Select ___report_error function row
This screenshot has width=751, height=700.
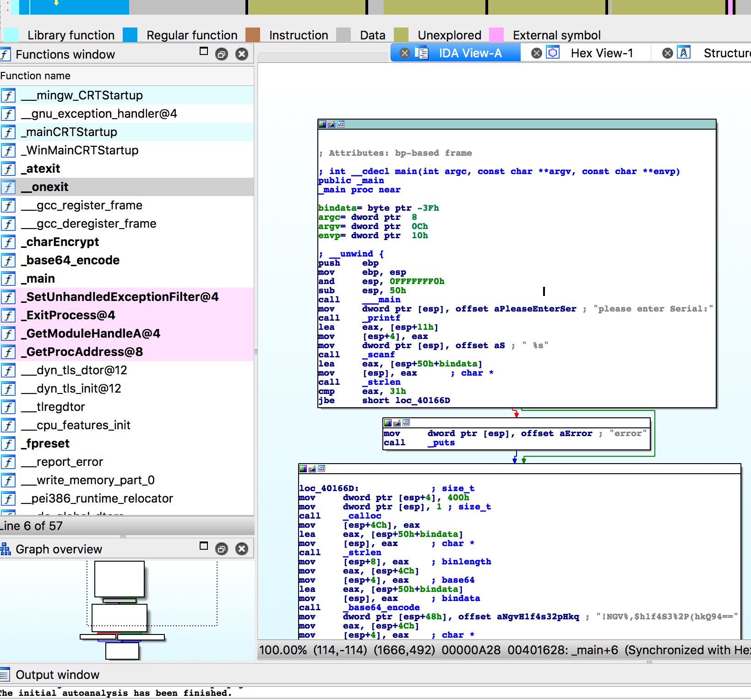click(x=127, y=462)
